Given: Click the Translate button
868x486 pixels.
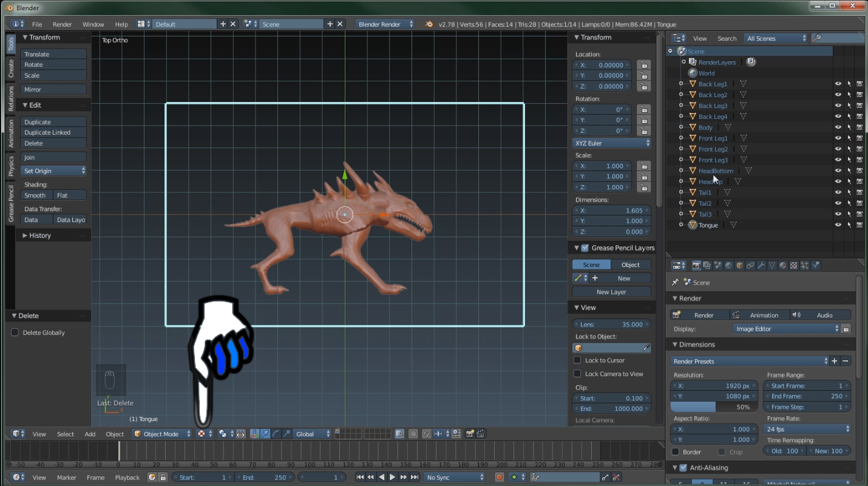Looking at the screenshot, I should pyautogui.click(x=54, y=54).
